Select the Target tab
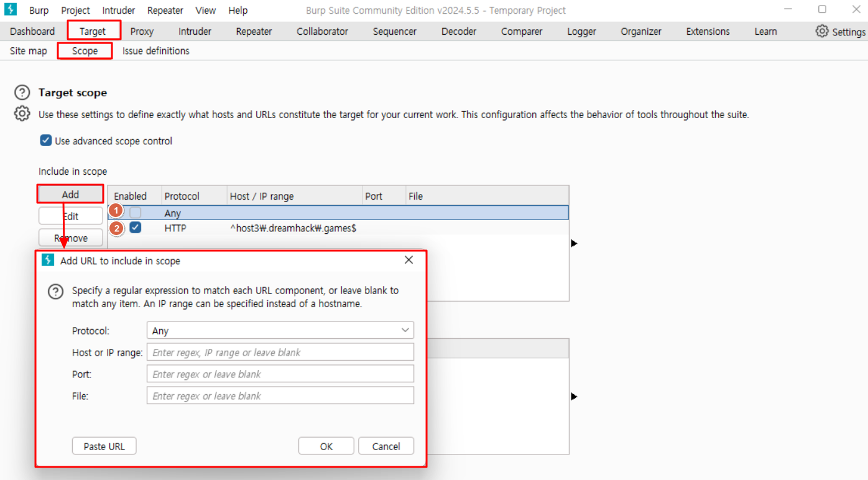 [x=93, y=31]
